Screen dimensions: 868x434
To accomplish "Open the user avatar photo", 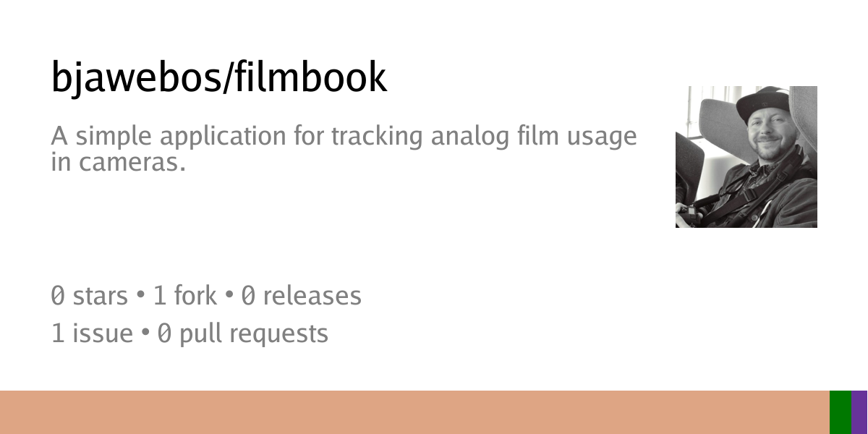I will (746, 157).
